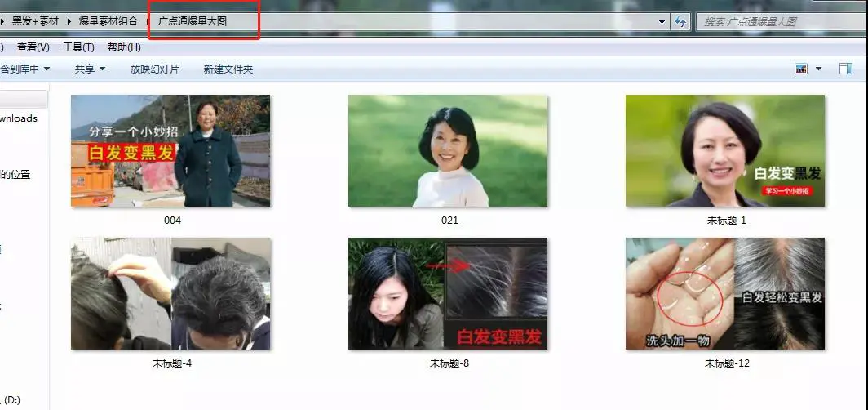Click the change view icon
This screenshot has width=868, height=410.
coord(801,69)
